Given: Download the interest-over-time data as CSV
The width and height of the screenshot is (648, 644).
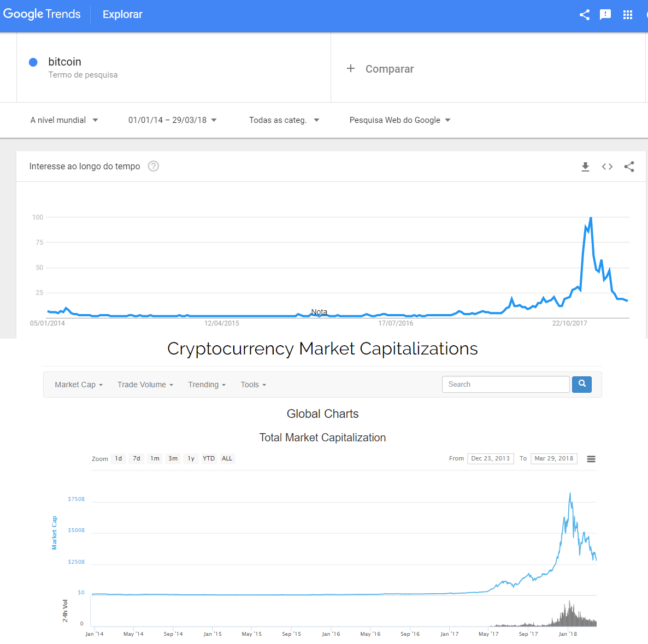Looking at the screenshot, I should tap(585, 167).
